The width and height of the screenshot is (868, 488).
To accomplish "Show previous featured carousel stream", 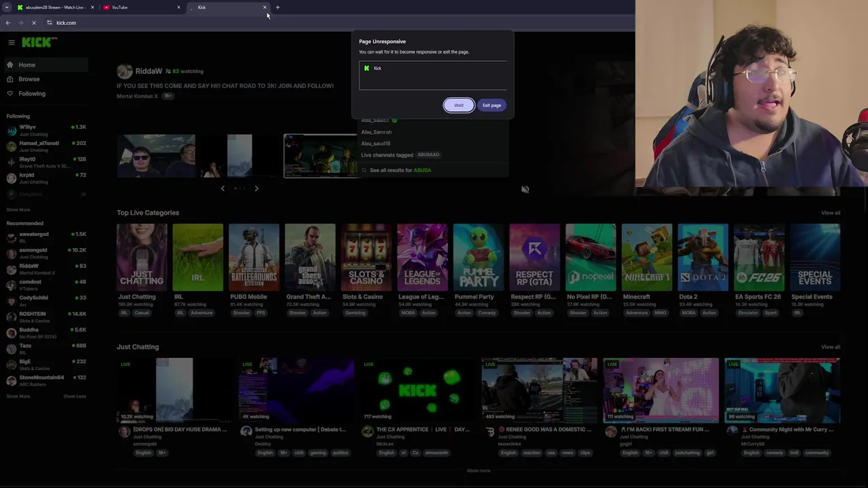I will click(x=222, y=188).
